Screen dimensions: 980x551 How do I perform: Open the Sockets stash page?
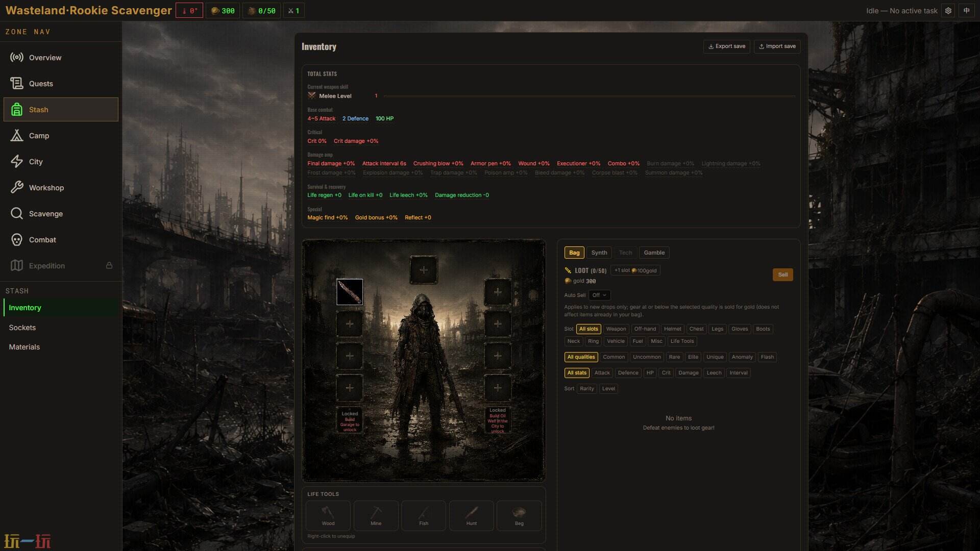pyautogui.click(x=61, y=328)
